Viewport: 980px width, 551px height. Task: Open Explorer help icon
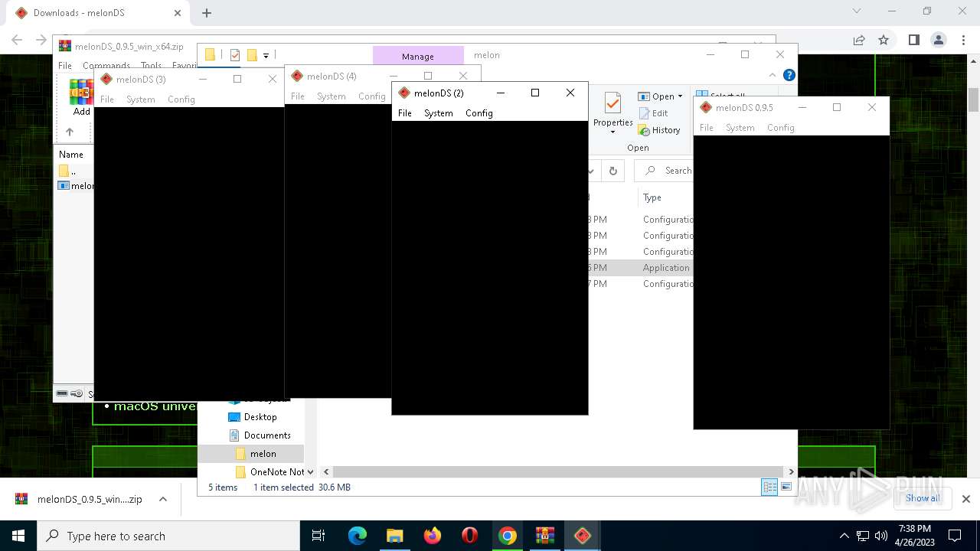pos(789,75)
